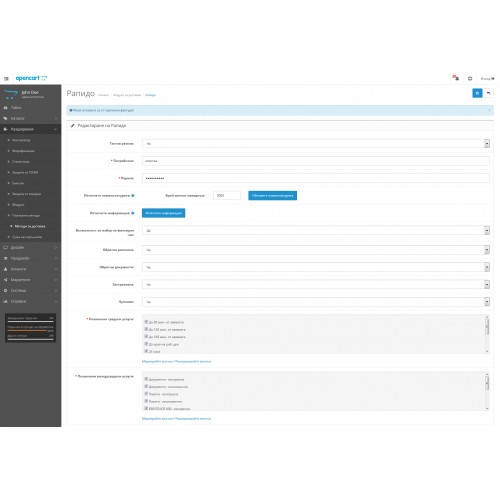Toggle the EUROPATE 600 - експресна checkbox
The image size is (500, 500).
point(146,408)
